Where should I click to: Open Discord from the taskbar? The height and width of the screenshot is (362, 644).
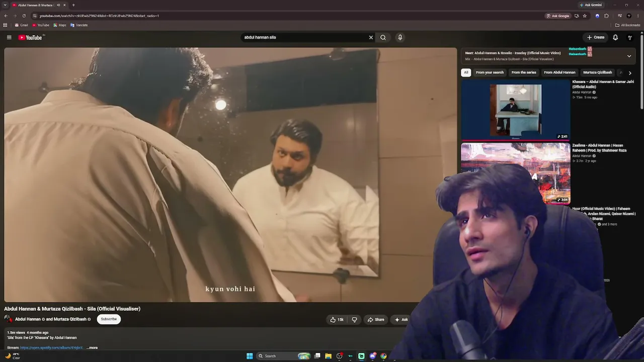point(372,356)
